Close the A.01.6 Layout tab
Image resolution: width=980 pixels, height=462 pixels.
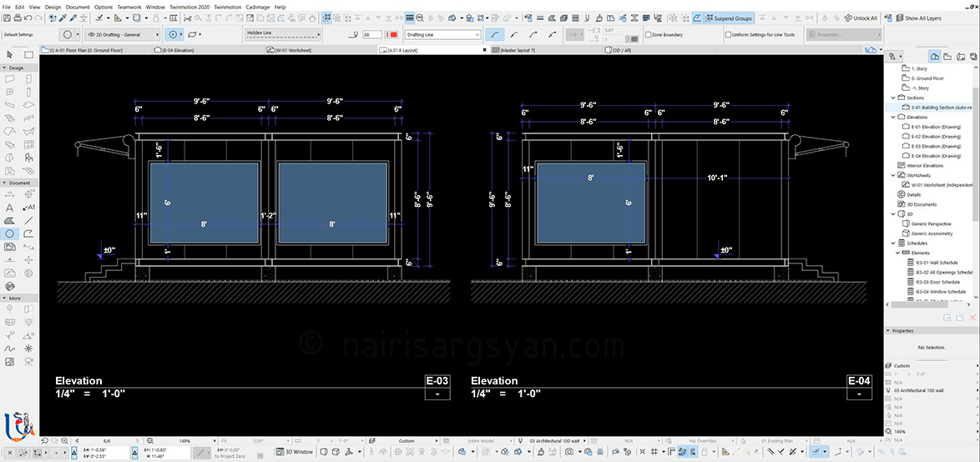point(485,49)
